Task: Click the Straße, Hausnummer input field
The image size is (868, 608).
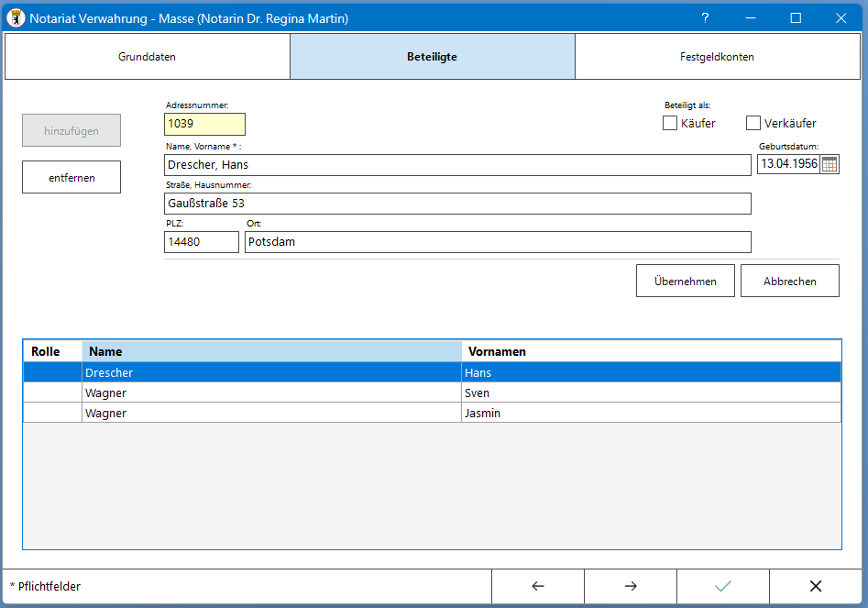Action: point(456,204)
